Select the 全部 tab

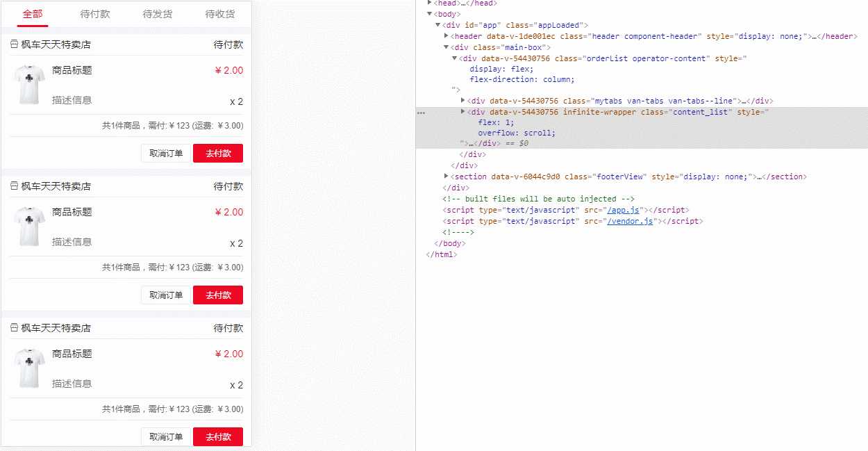tap(33, 14)
